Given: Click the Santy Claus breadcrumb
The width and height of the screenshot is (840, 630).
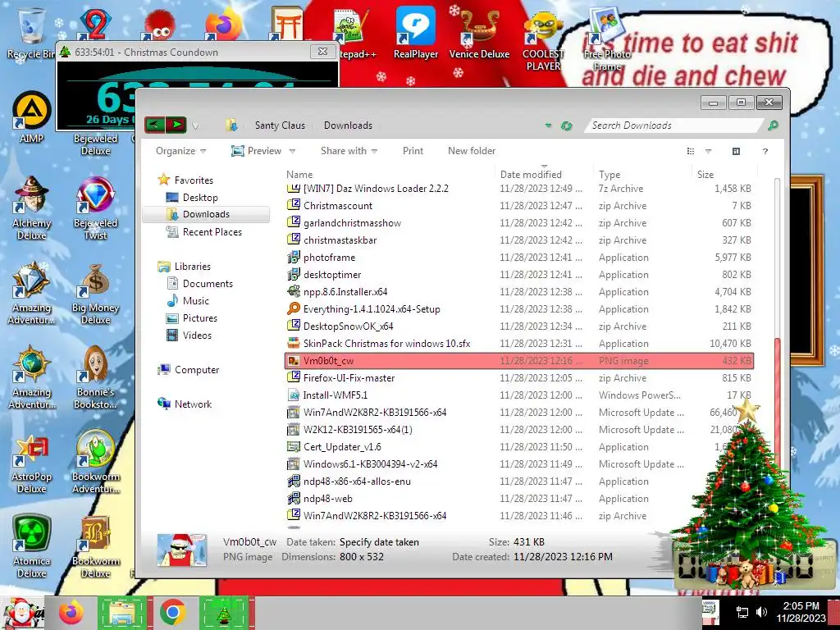Looking at the screenshot, I should coord(280,126).
